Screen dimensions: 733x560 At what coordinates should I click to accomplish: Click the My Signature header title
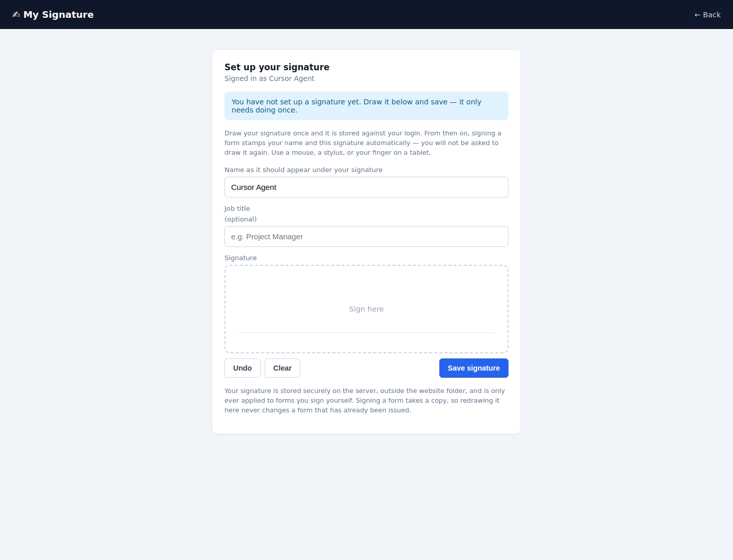59,14
